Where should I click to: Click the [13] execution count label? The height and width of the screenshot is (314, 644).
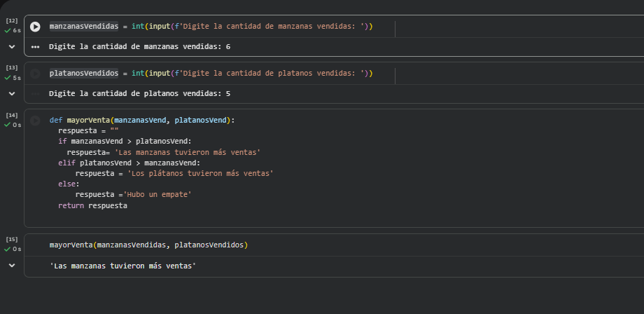pyautogui.click(x=12, y=68)
